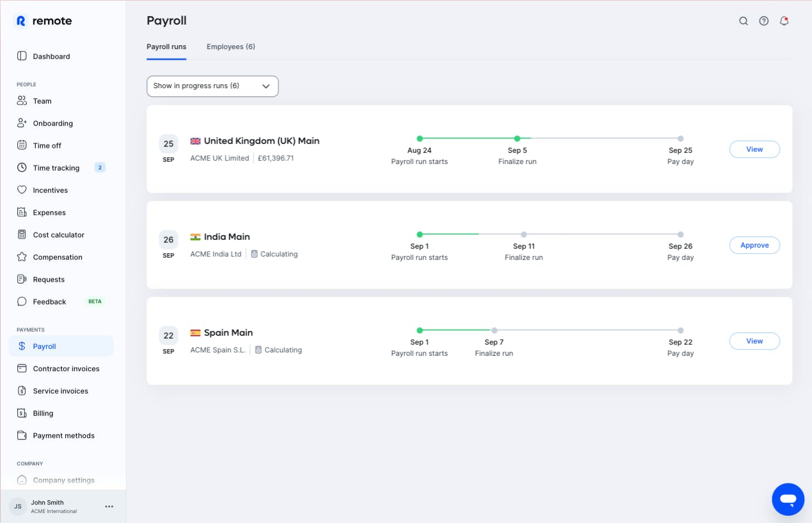Approve the India Main payroll run

[x=754, y=245]
